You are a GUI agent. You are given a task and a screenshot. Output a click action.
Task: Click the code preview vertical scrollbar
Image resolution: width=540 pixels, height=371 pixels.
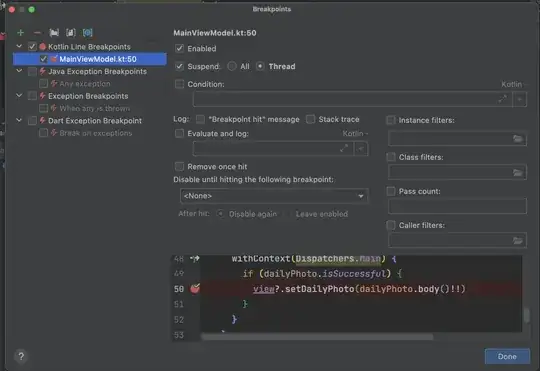[526, 315]
